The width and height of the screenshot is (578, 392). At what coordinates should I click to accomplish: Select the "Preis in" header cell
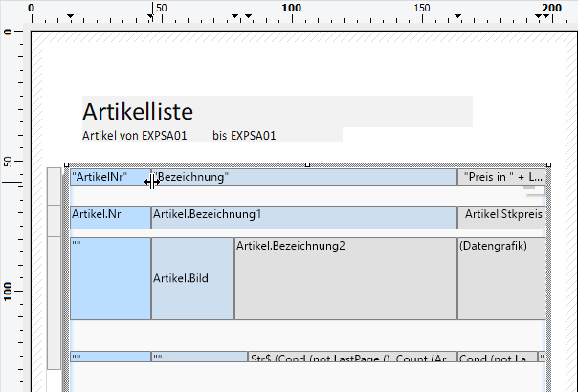[501, 178]
